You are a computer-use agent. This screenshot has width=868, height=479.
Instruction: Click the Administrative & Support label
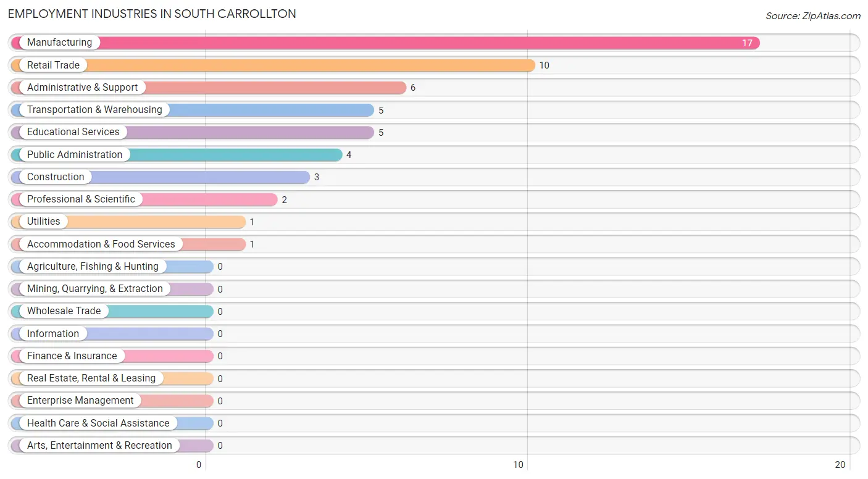(x=82, y=88)
